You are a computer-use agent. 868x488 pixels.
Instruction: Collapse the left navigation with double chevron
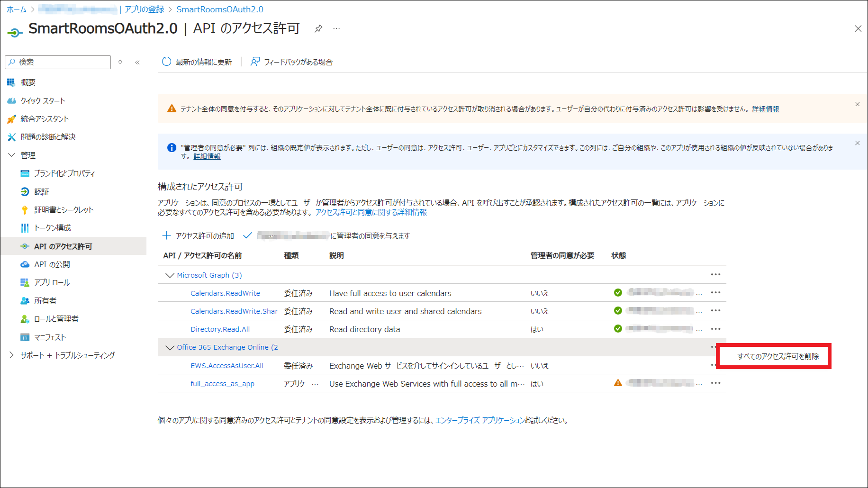tap(137, 63)
